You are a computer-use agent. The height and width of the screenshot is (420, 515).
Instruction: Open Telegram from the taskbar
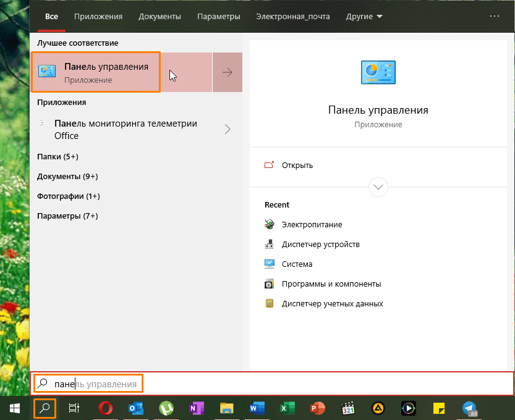tap(469, 408)
